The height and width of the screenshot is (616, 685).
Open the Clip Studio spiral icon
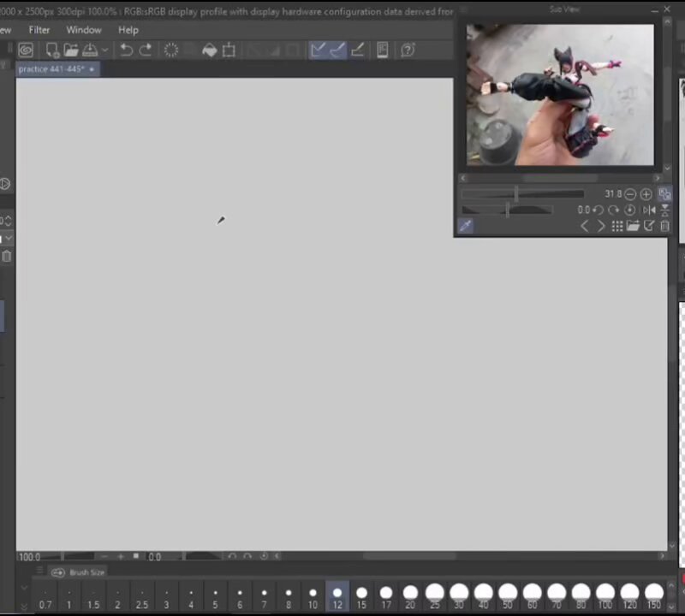click(x=26, y=50)
